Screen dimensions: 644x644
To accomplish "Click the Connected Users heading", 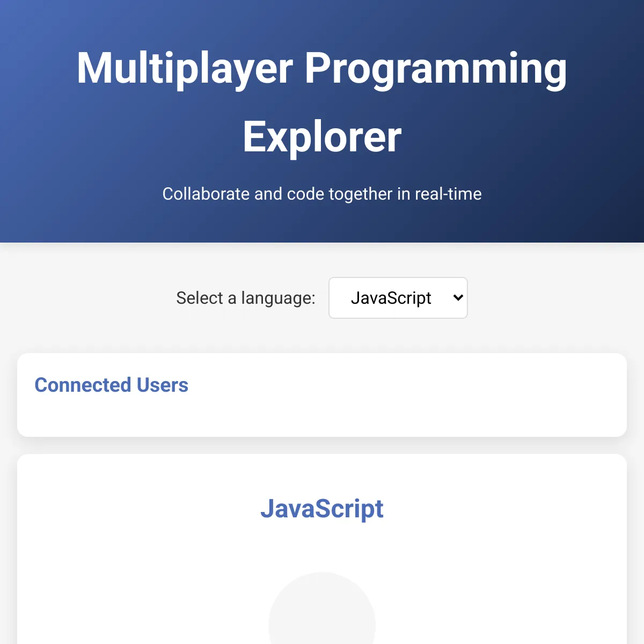I will click(x=111, y=385).
